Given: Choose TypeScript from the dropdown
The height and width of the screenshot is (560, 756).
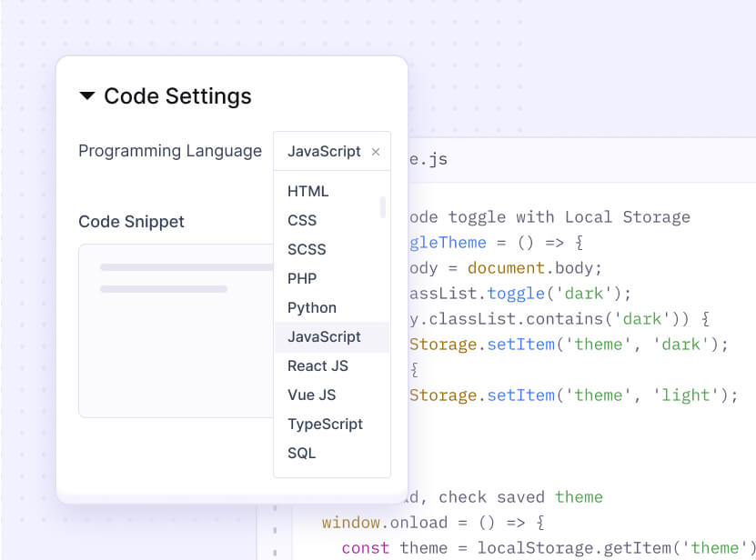Looking at the screenshot, I should [x=325, y=425].
